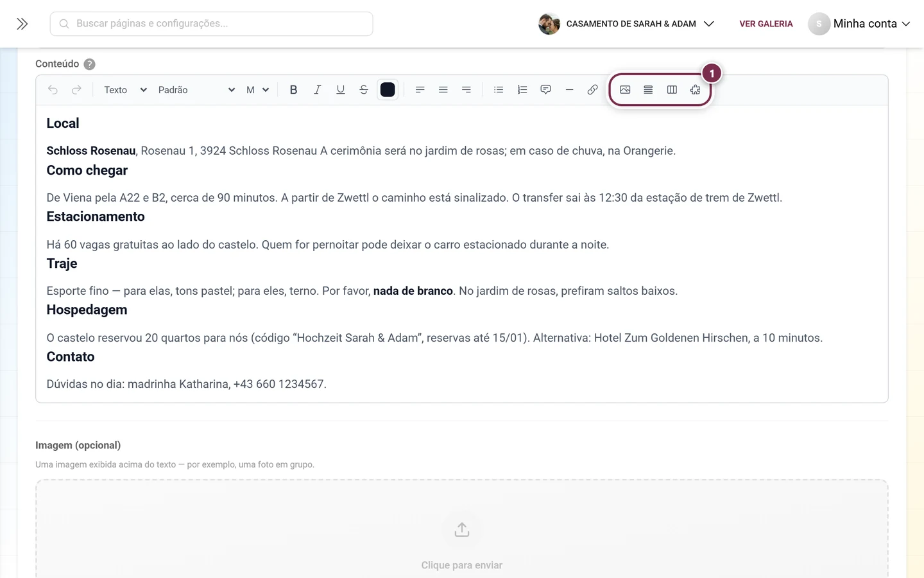Click the upload area to send an image
The width and height of the screenshot is (924, 578).
tap(462, 529)
